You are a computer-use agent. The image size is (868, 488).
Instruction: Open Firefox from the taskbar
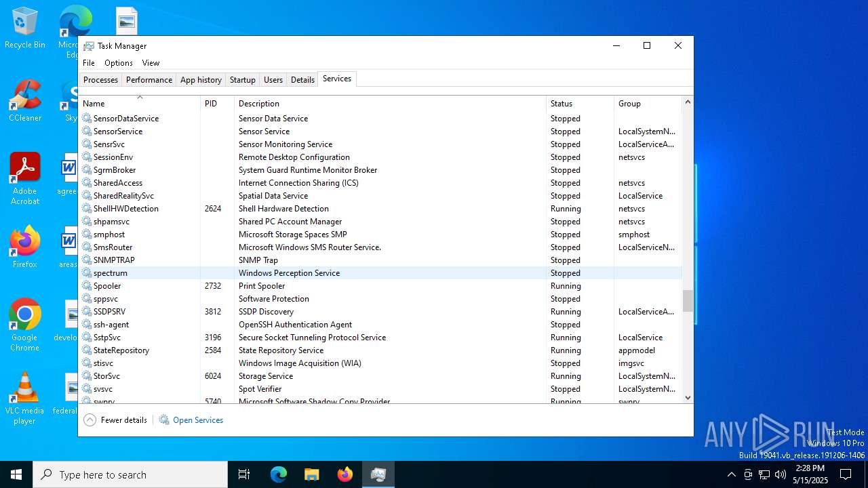point(345,474)
